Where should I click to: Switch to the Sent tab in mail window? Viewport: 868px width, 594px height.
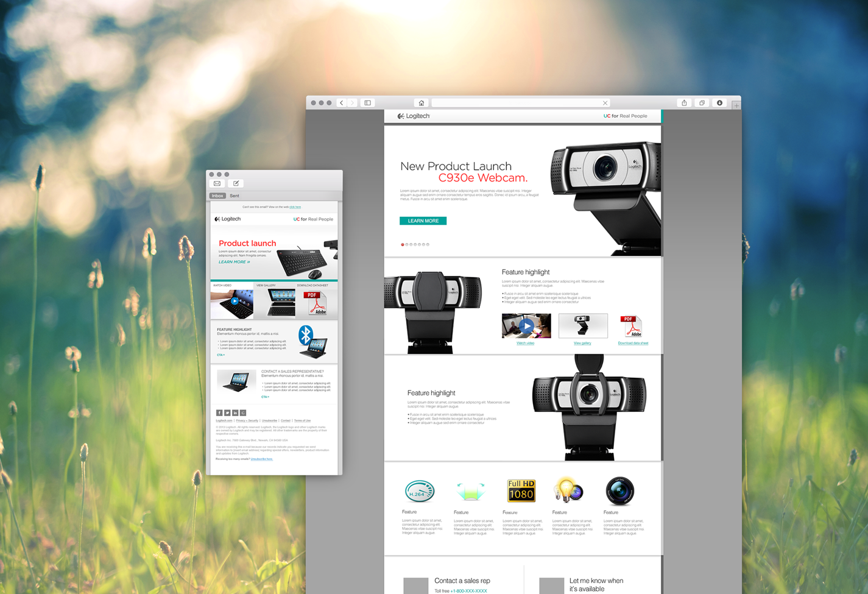pos(235,196)
